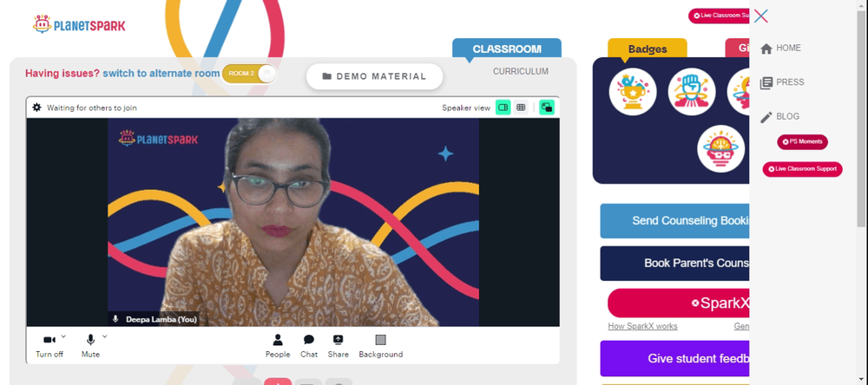Click the page vertical scrollbar
Viewport: 868px width, 385px height.
pyautogui.click(x=861, y=119)
